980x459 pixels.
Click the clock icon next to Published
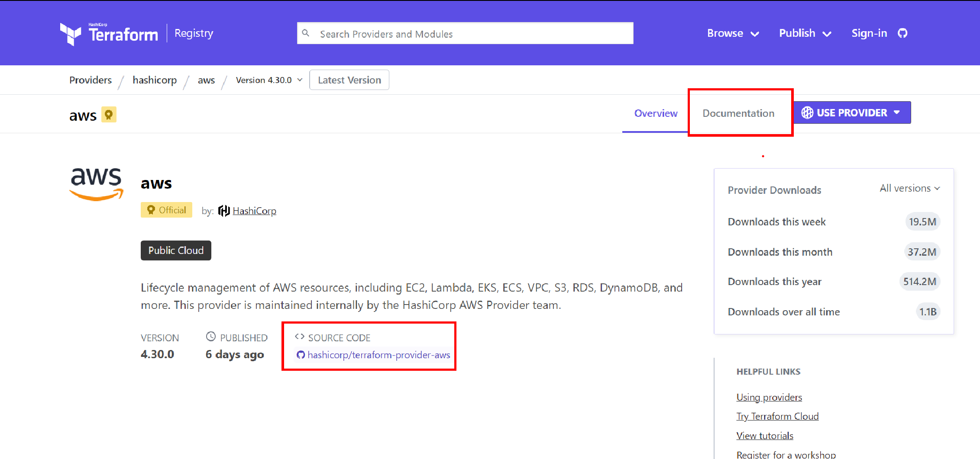coord(211,337)
